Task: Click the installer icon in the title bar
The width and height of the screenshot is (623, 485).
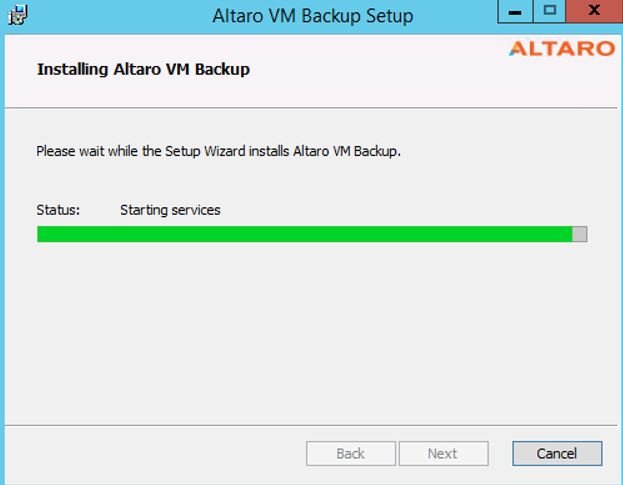Action: (x=17, y=15)
